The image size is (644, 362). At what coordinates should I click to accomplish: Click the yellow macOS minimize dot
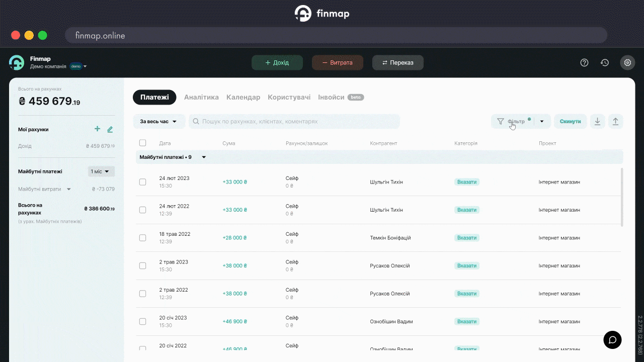click(29, 35)
